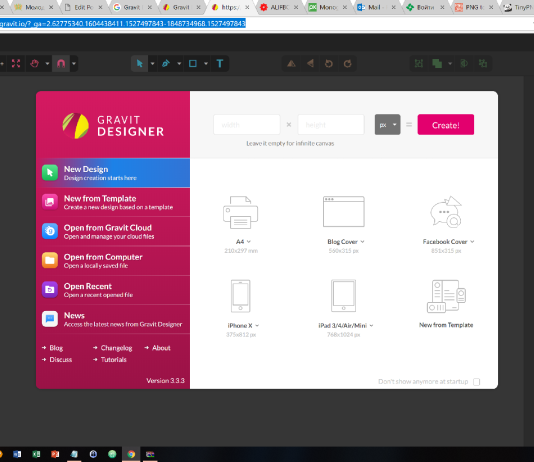Viewport: 534px width, 462px height.
Task: Select Open from Gravit Cloud
Action: 113,232
